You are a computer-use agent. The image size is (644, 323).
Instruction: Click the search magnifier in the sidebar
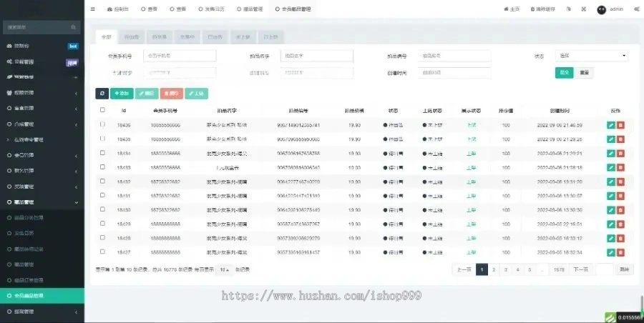coord(74,27)
